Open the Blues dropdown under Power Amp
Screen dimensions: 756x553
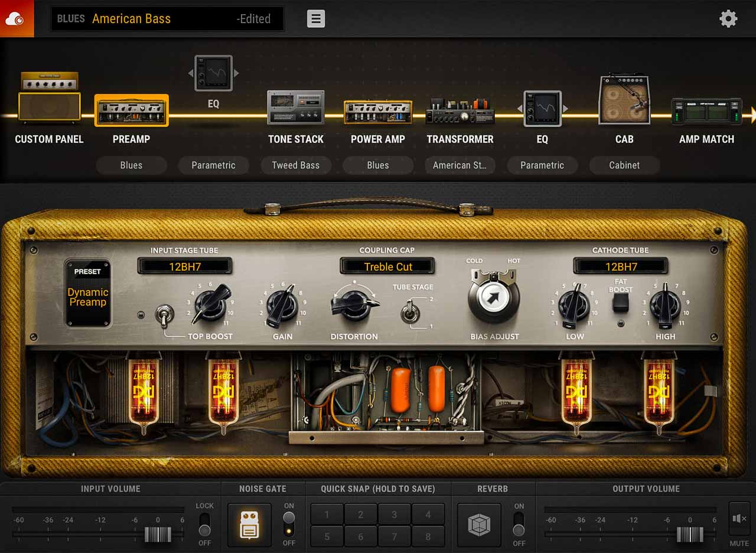click(377, 165)
